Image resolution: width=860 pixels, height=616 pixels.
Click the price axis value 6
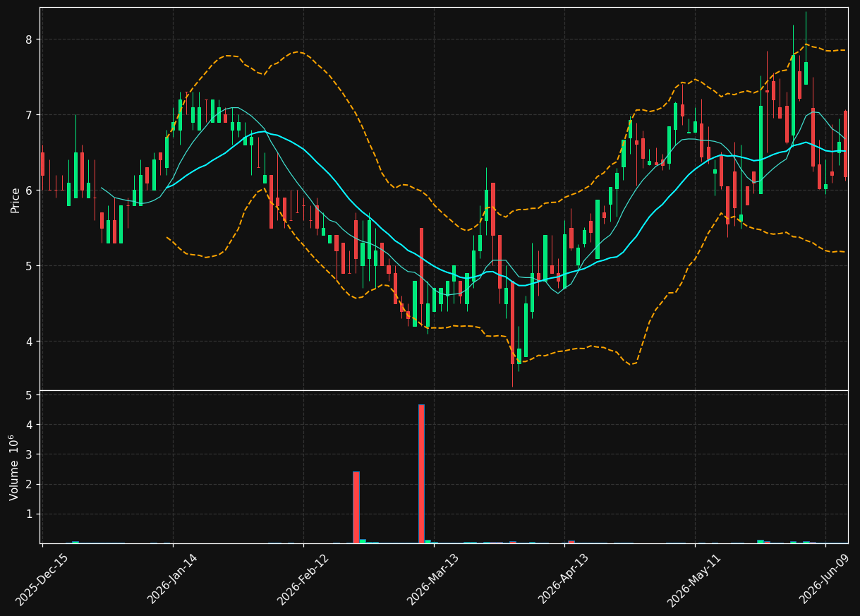[x=30, y=191]
